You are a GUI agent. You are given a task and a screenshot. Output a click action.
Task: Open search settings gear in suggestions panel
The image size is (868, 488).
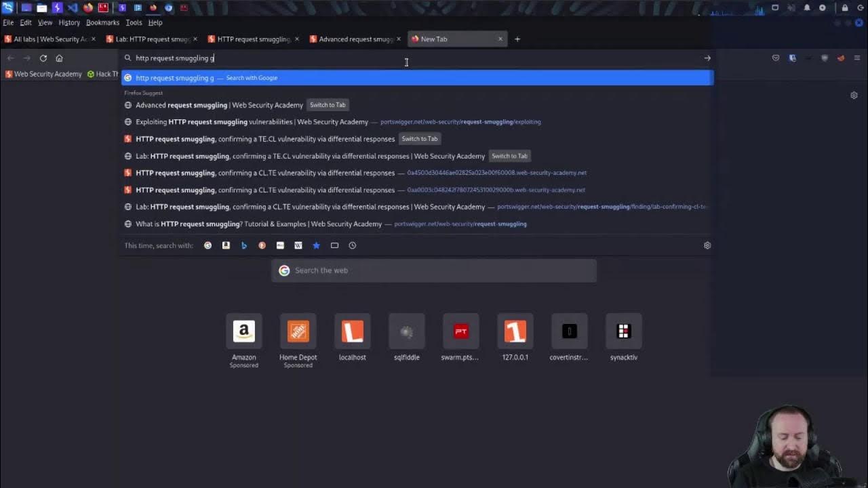point(707,245)
